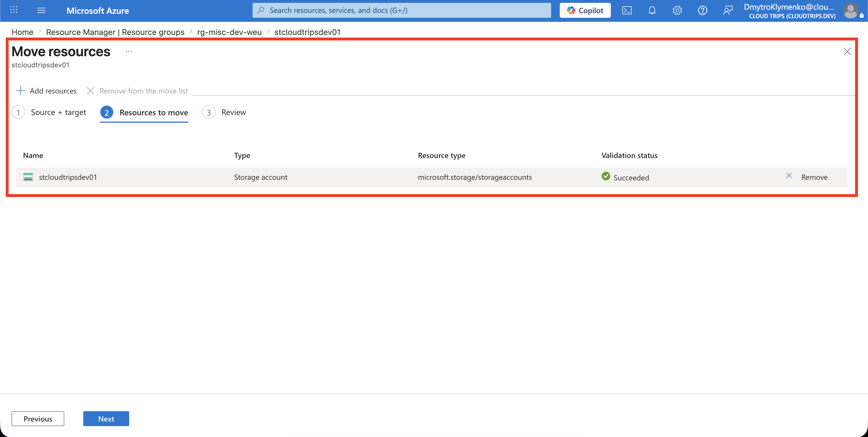Click the Storage account type cell
The height and width of the screenshot is (437, 868).
click(261, 177)
